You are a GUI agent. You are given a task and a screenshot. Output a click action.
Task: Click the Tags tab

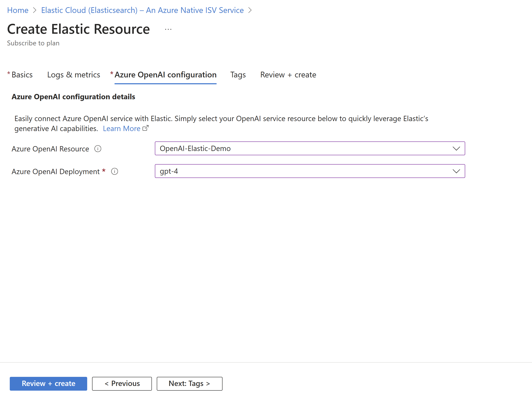point(238,75)
